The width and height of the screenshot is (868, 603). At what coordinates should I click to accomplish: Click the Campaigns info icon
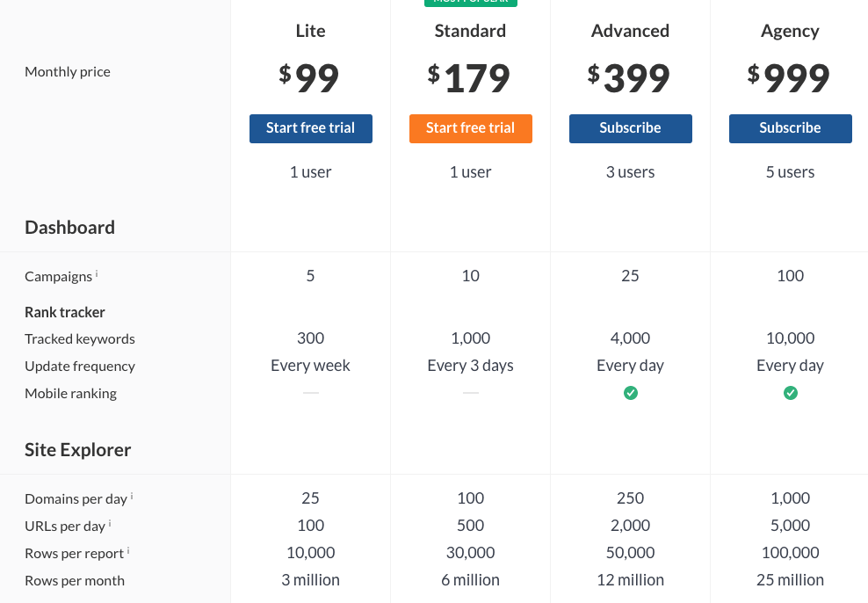coord(97,273)
